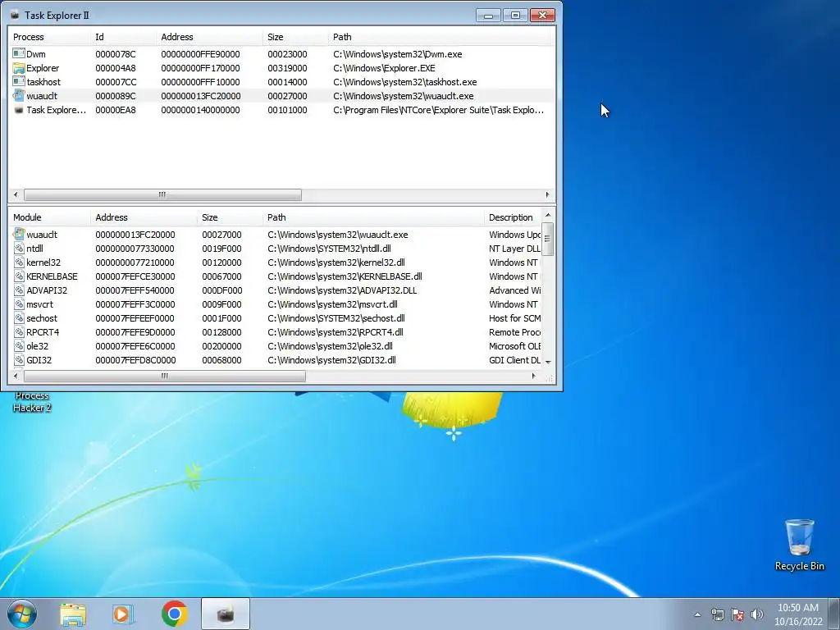The height and width of the screenshot is (630, 840).
Task: Click the module list horizontal scrollbar thumb
Action: point(164,376)
